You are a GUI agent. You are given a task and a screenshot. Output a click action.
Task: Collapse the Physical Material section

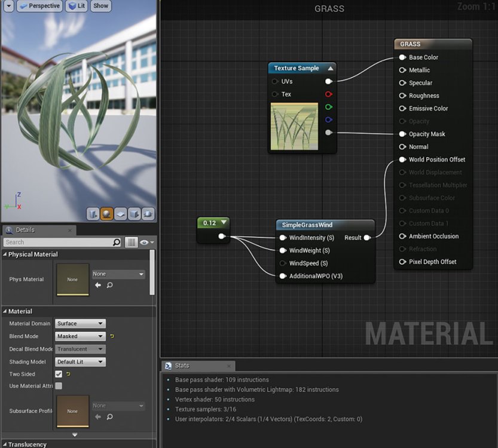click(5, 254)
